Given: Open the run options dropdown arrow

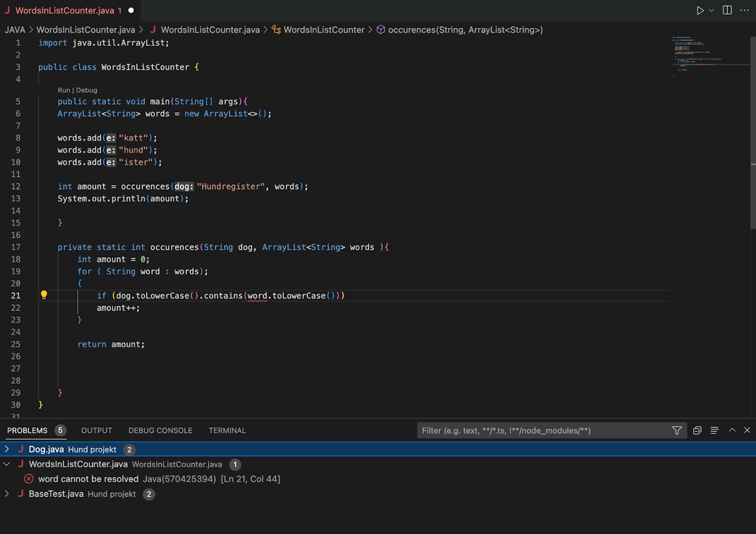Looking at the screenshot, I should coord(712,10).
